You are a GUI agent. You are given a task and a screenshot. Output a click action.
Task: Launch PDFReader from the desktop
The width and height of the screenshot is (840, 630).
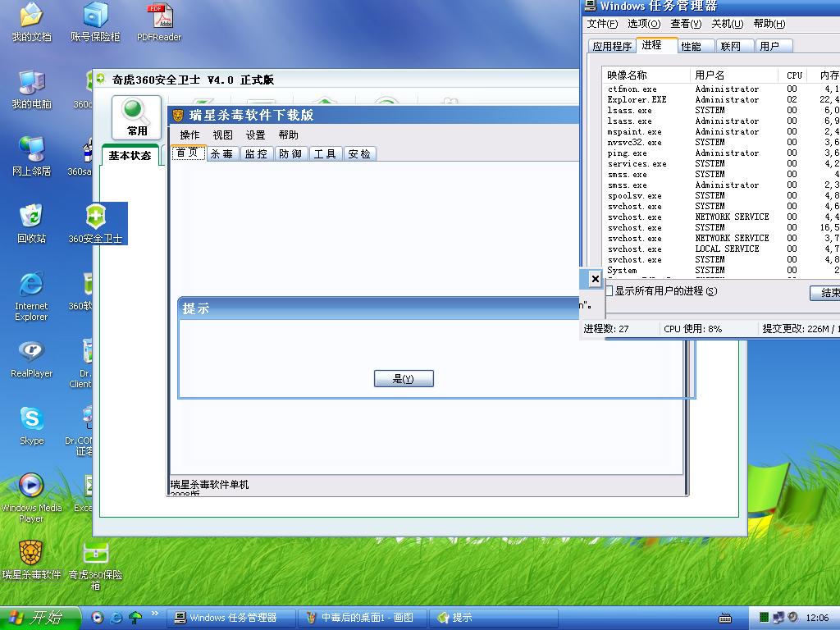[x=159, y=22]
